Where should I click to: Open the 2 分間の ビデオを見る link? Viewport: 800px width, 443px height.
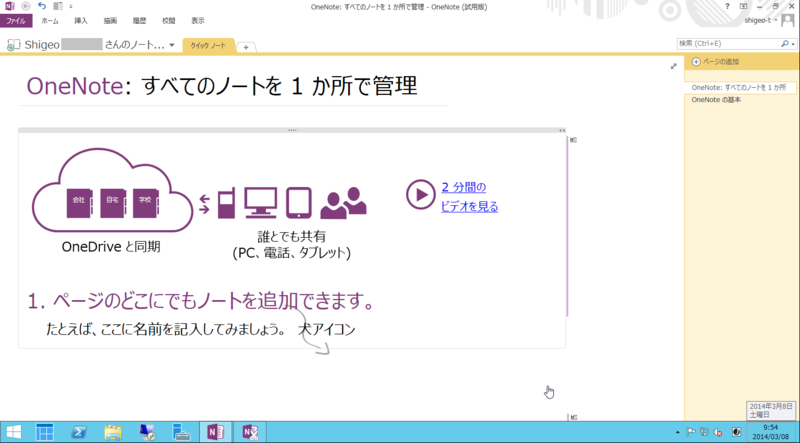(x=469, y=197)
